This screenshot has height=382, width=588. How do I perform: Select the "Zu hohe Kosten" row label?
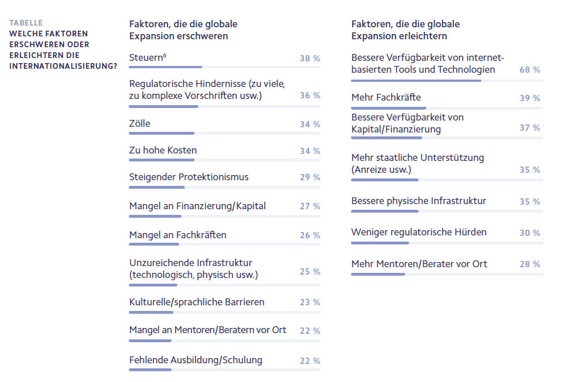[163, 151]
